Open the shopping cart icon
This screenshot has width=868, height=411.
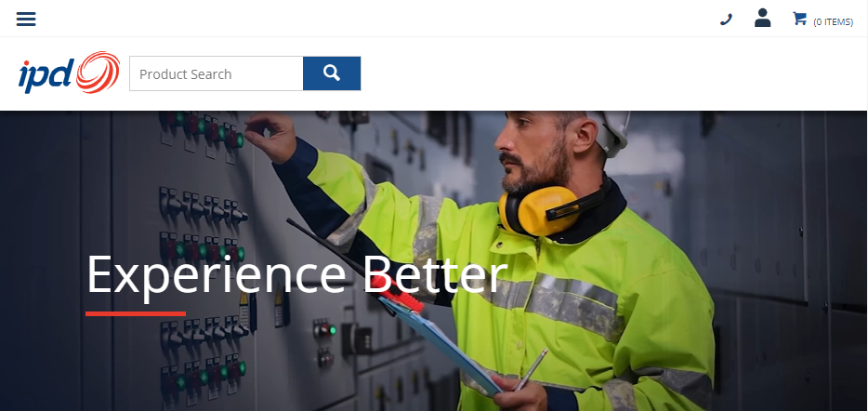tap(799, 19)
